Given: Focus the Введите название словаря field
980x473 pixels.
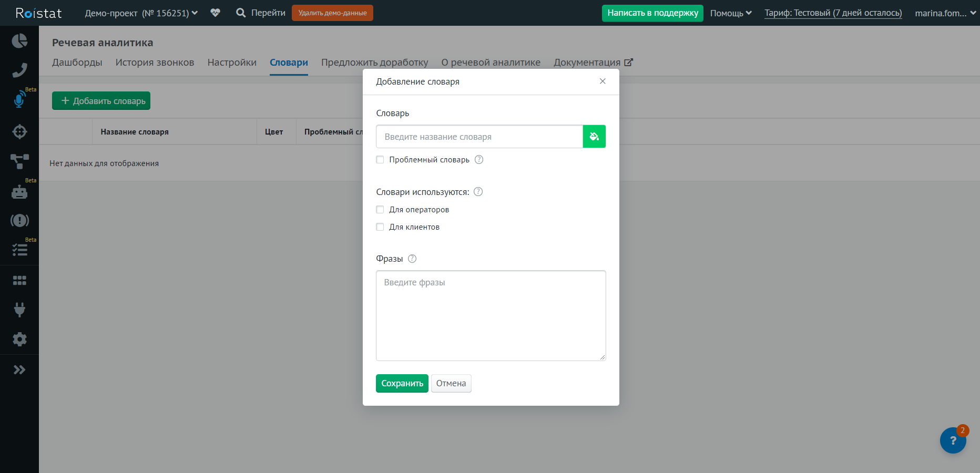Looking at the screenshot, I should (479, 137).
